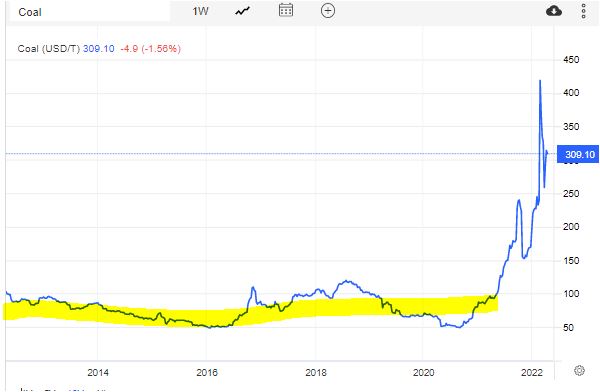Click the 2022 time axis label
Viewport: 600px width, 392px height.
[532, 372]
